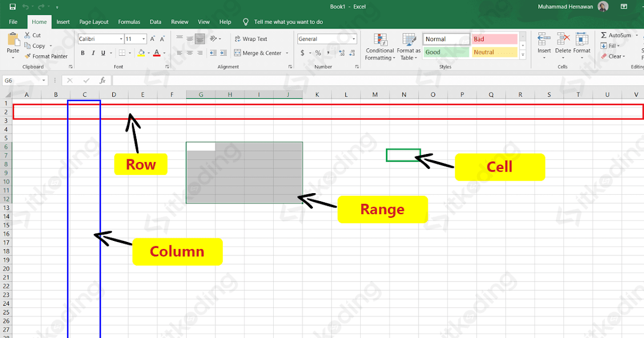Select the Format Painter tool
This screenshot has height=338, width=644.
(47, 56)
